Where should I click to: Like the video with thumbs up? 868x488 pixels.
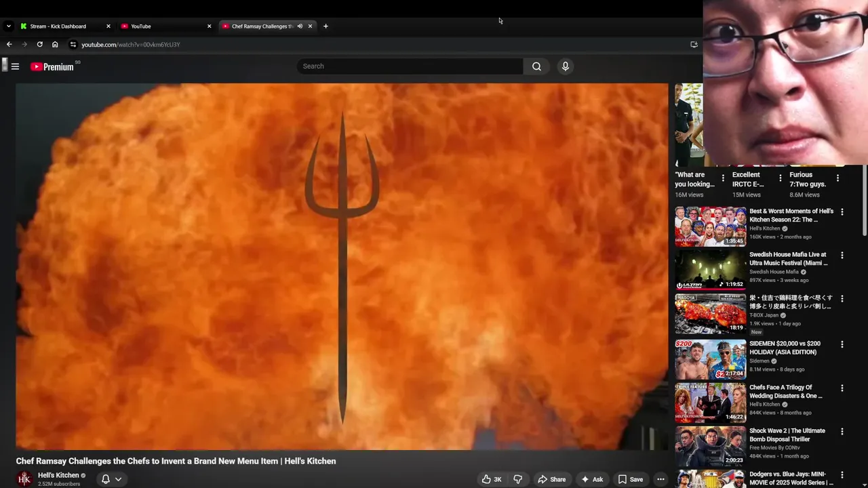tap(492, 479)
